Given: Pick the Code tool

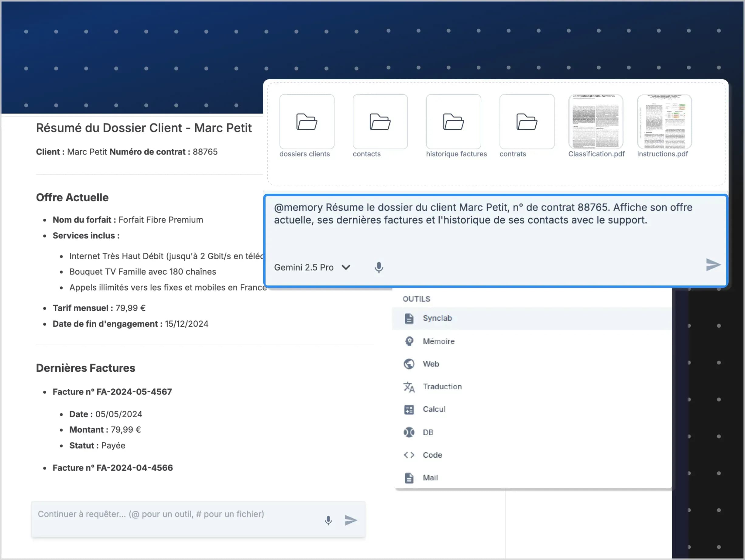Looking at the screenshot, I should coord(432,455).
